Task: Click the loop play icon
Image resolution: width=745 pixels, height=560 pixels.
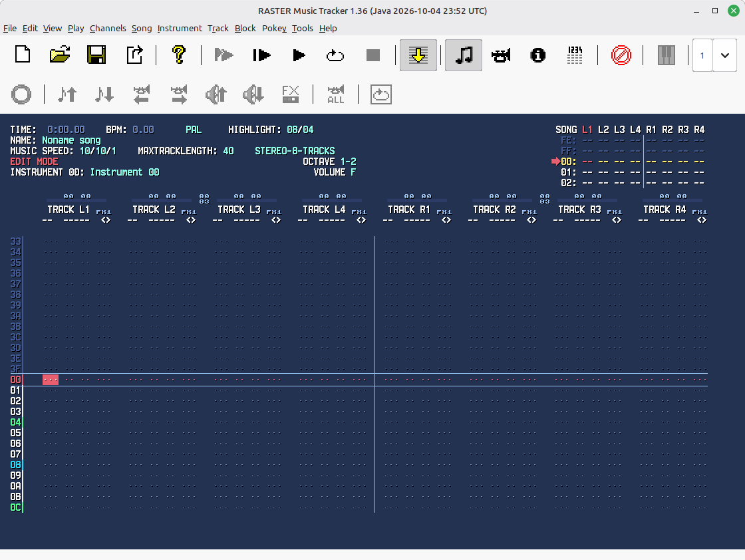Action: click(x=335, y=55)
